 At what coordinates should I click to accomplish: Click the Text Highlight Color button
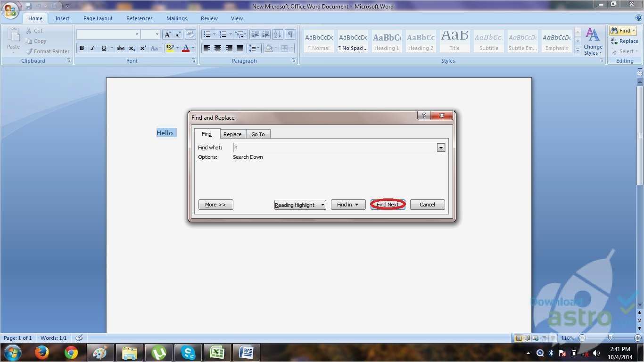[170, 48]
